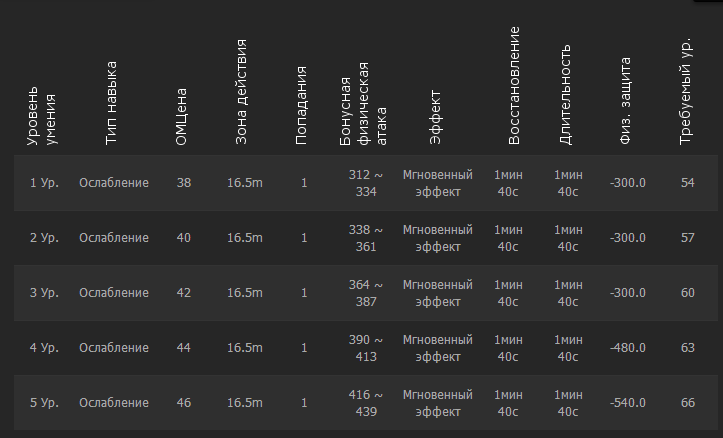Click the MP cost value 38
The width and height of the screenshot is (723, 438).
[x=183, y=183]
